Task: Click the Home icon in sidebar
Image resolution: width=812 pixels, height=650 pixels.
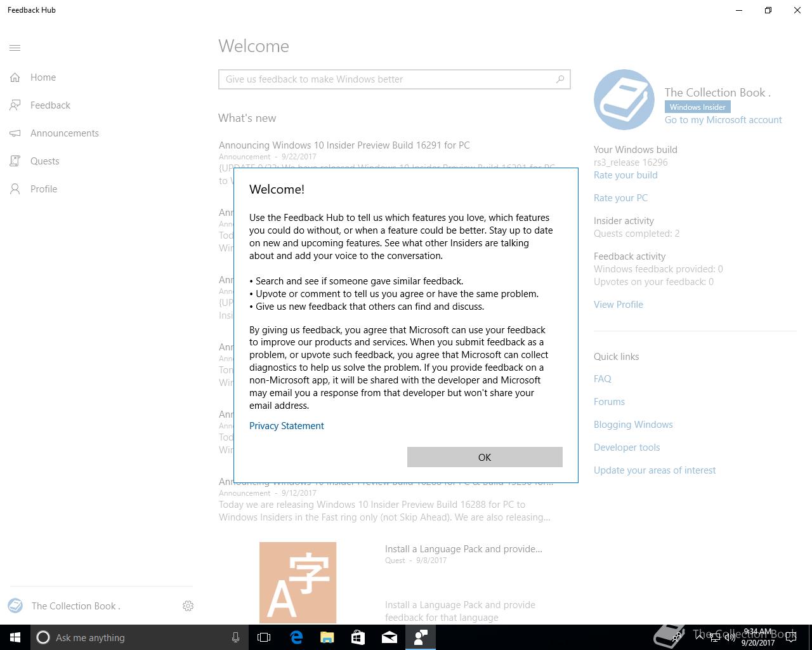Action: [x=15, y=77]
